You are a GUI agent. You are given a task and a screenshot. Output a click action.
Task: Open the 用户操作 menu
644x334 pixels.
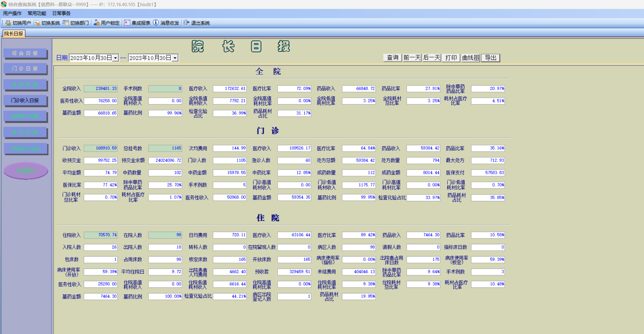pos(12,14)
